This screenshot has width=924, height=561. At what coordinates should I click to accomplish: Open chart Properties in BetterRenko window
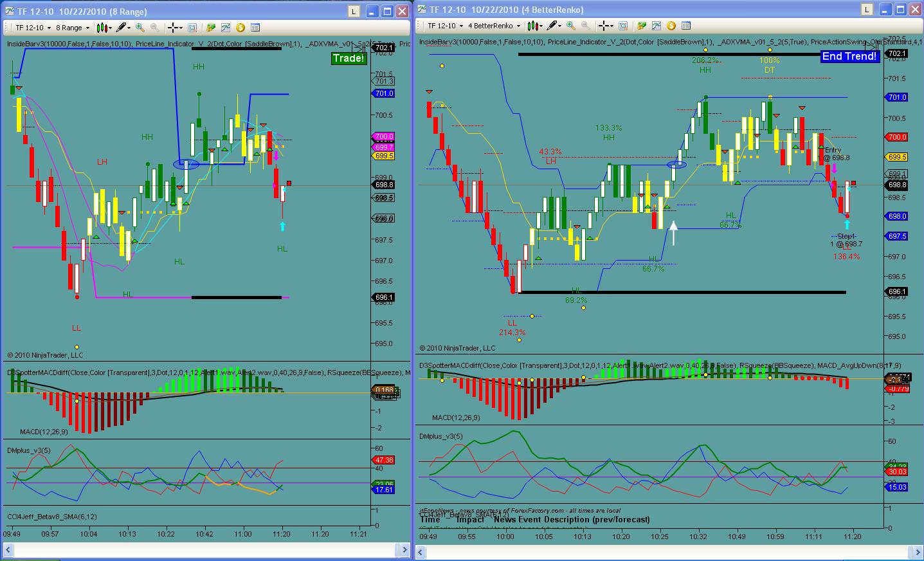click(x=685, y=26)
